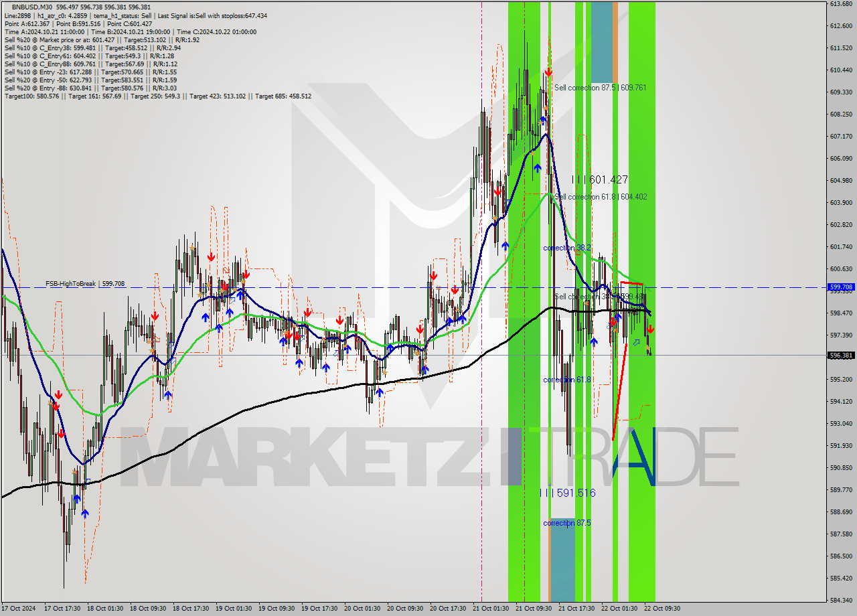
Task: Click the 610.440 price axis label
Action: pyautogui.click(x=841, y=70)
